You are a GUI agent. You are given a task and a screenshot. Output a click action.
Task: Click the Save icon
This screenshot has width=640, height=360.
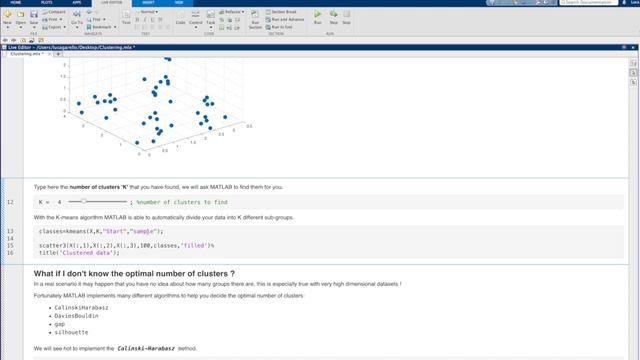click(34, 14)
